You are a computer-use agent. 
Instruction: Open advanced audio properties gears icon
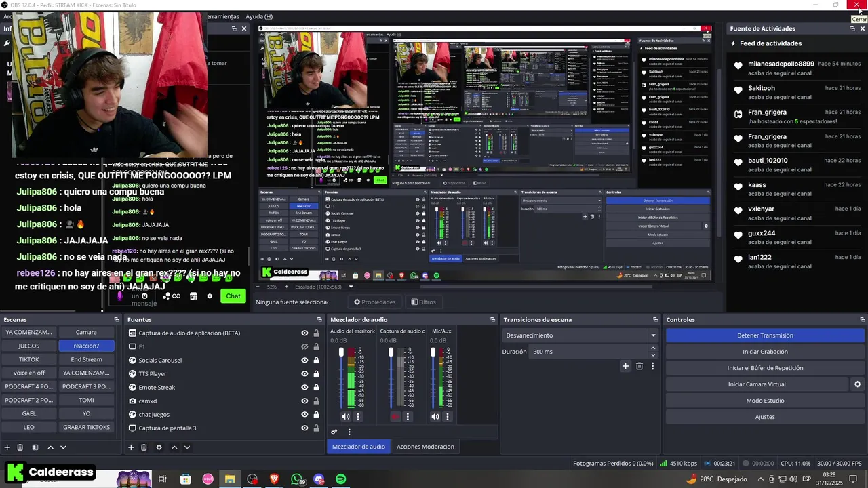tap(334, 432)
